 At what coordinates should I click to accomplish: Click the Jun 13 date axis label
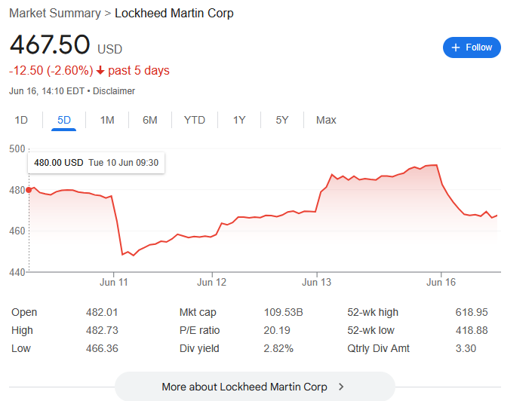pos(316,282)
